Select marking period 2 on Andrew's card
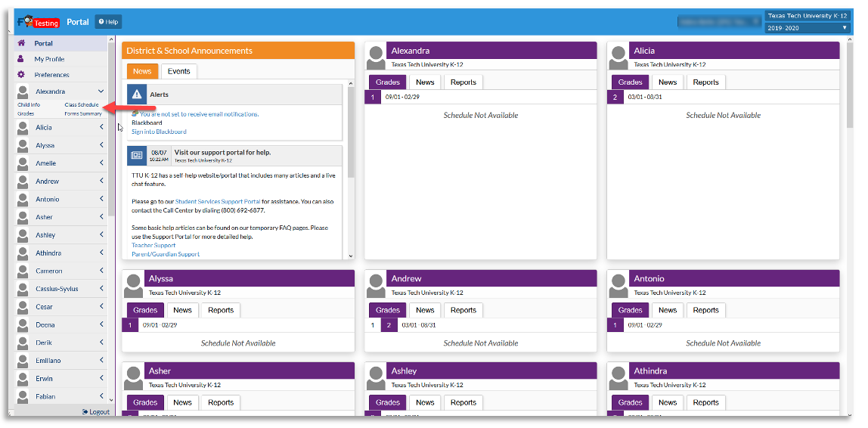This screenshot has width=868, height=428. tap(389, 325)
